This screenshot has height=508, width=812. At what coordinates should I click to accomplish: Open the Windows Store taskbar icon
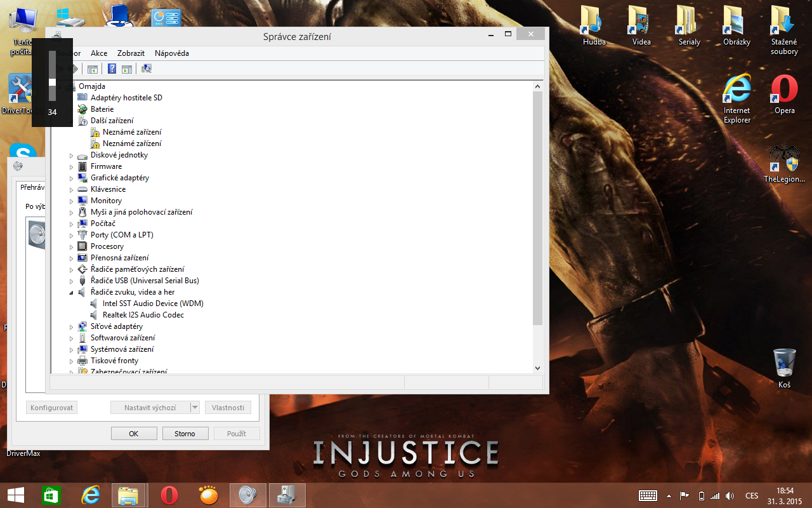click(x=50, y=495)
